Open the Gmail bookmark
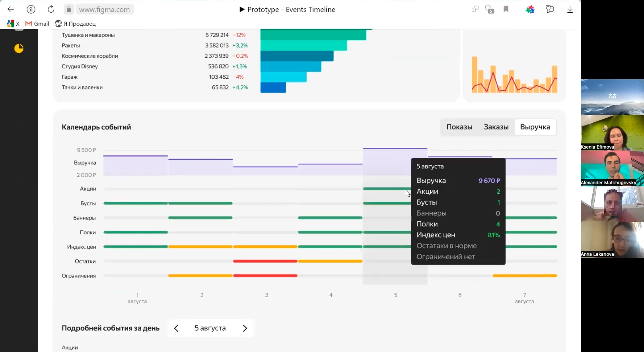The height and width of the screenshot is (352, 644). click(37, 23)
